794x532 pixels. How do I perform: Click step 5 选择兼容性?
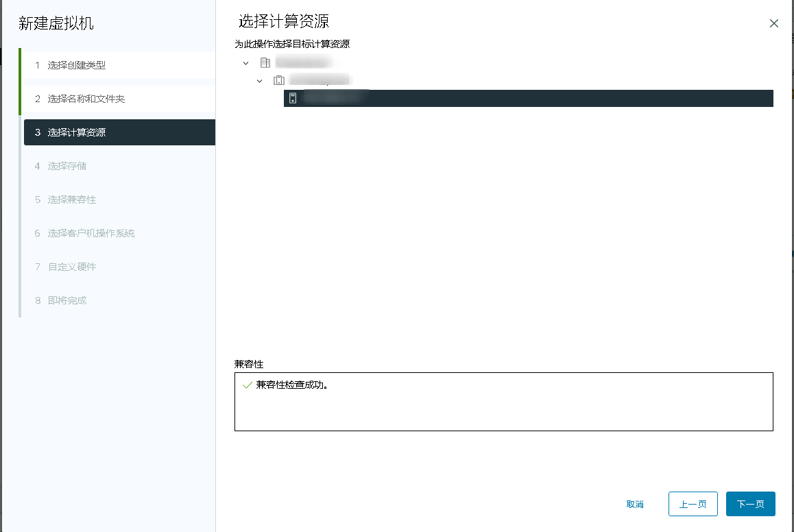tap(72, 199)
